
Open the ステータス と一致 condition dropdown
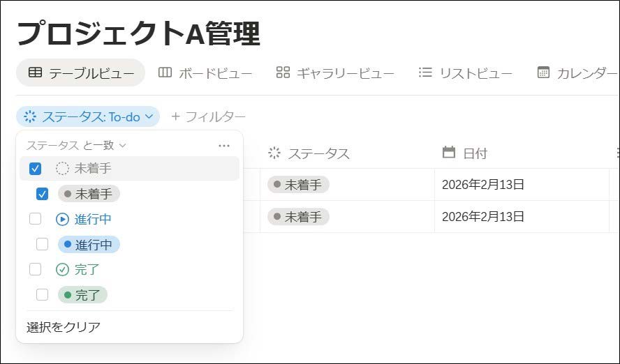76,146
